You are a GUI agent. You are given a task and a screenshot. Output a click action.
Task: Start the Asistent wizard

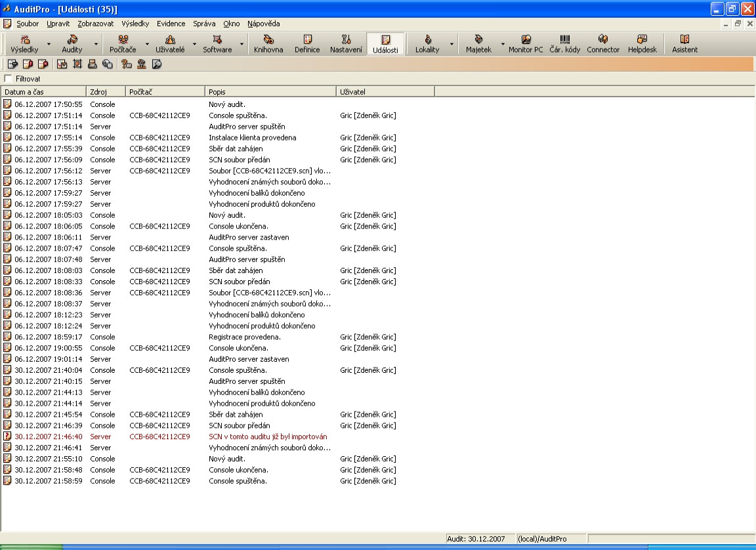pos(684,44)
